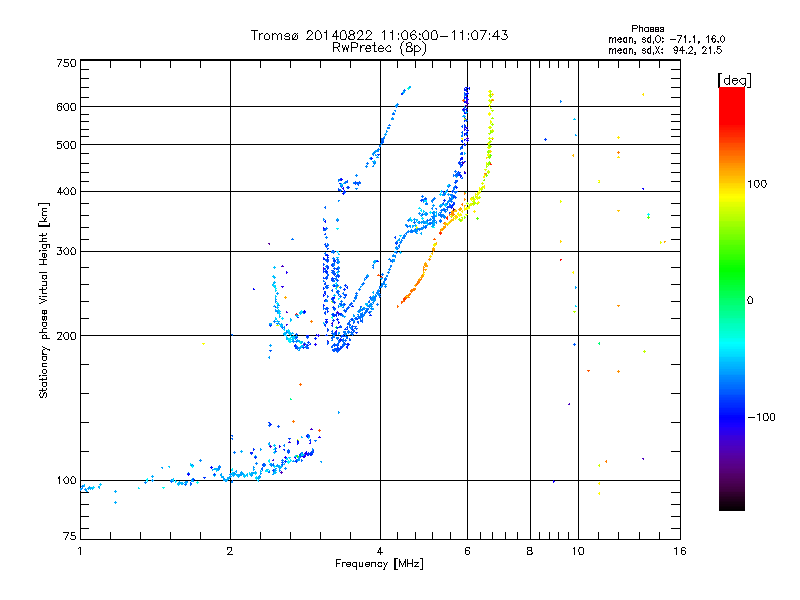Click the '6' frequency tick label
The image size is (800, 600).
[467, 551]
